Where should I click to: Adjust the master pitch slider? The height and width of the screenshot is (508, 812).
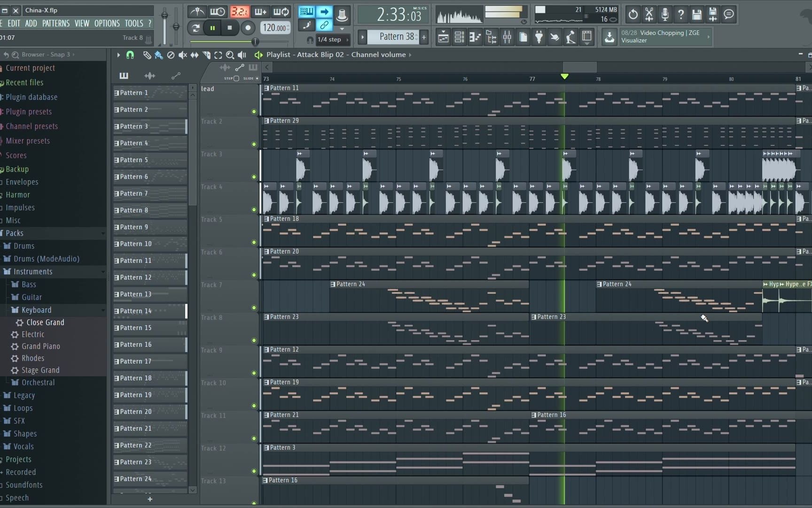click(x=176, y=27)
